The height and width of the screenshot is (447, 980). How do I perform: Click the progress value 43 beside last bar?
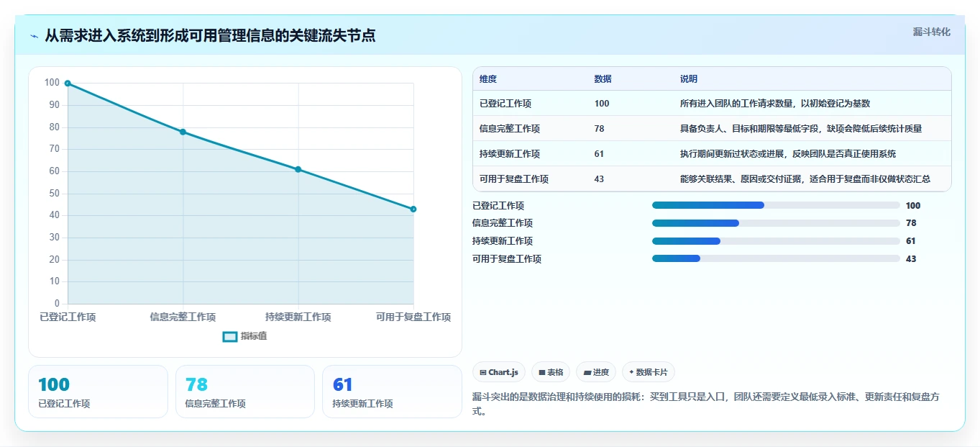(x=911, y=258)
